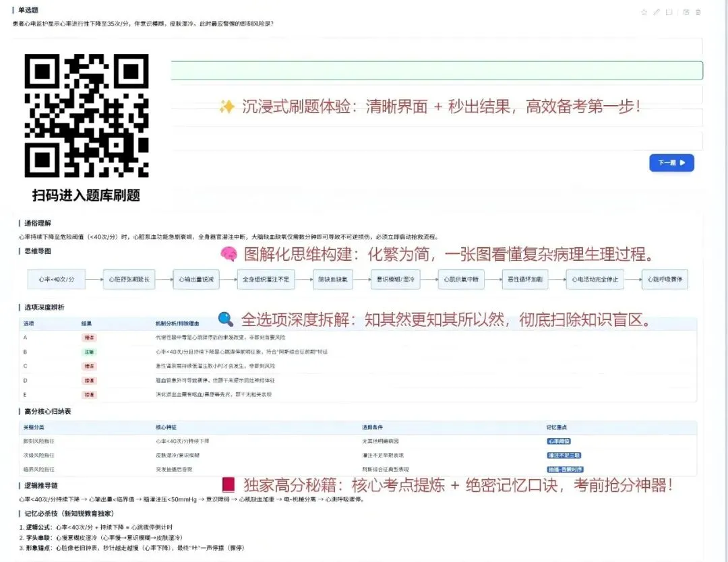Click the 灌注不足早期表现 cell
Viewport: 728px width, 562px height.
point(383,456)
